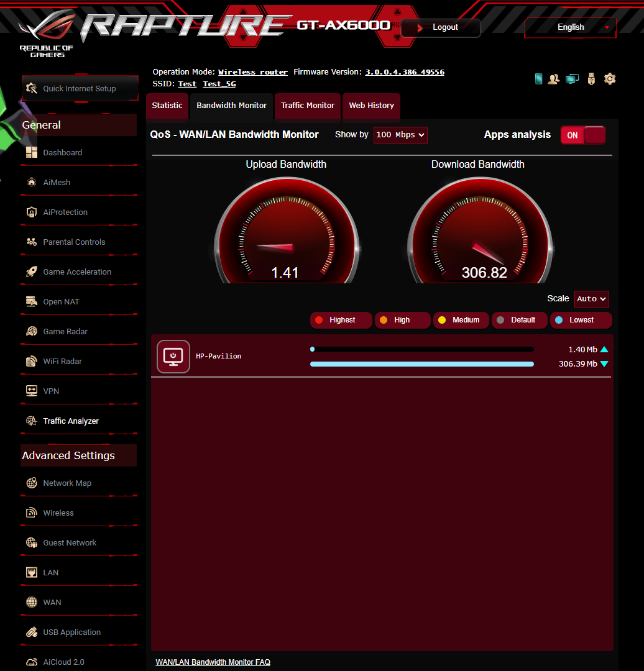This screenshot has width=644, height=671.
Task: Click the Game Radar icon
Action: point(31,332)
